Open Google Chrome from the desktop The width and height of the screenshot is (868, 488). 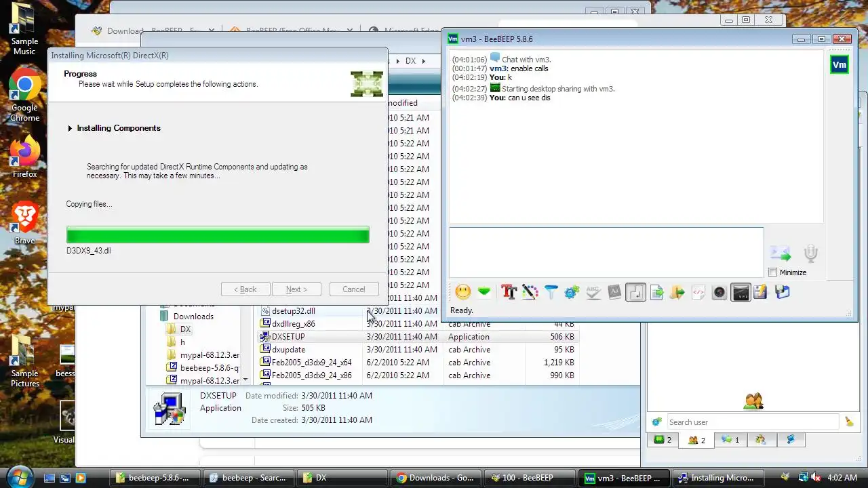click(x=24, y=95)
